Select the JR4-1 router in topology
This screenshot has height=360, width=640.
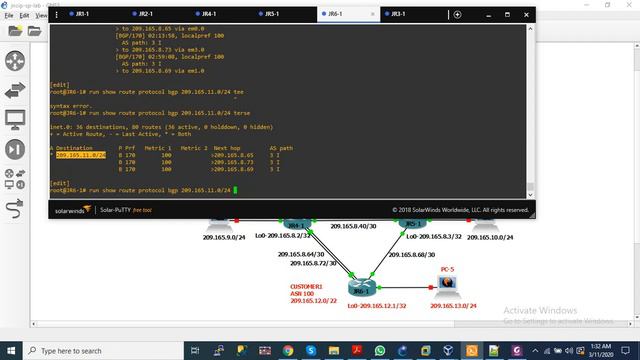[297, 224]
